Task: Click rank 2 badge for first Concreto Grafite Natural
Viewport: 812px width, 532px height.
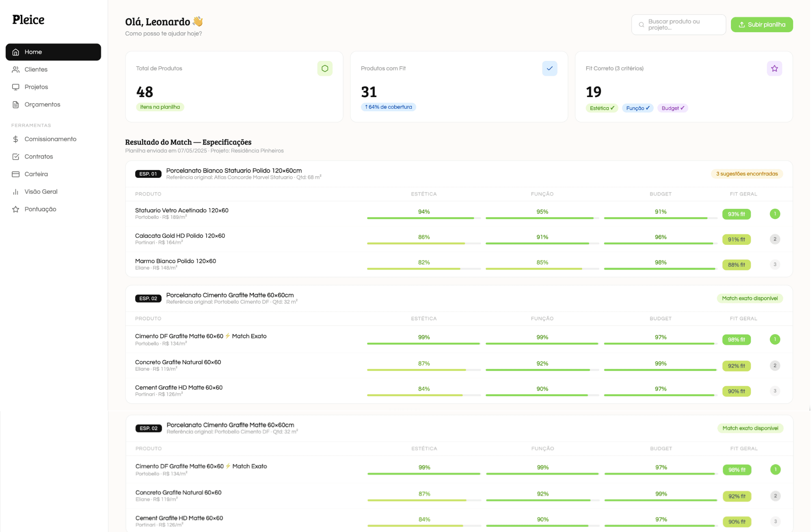Action: point(775,365)
